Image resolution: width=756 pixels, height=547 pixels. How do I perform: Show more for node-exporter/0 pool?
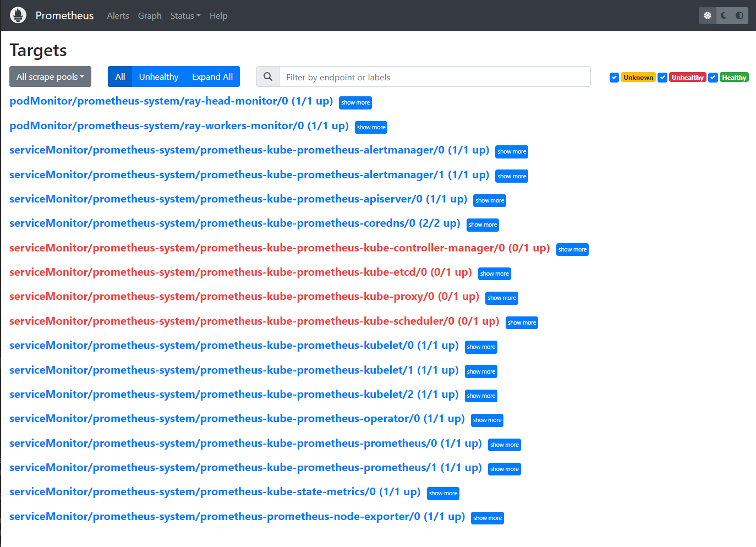[x=487, y=518]
